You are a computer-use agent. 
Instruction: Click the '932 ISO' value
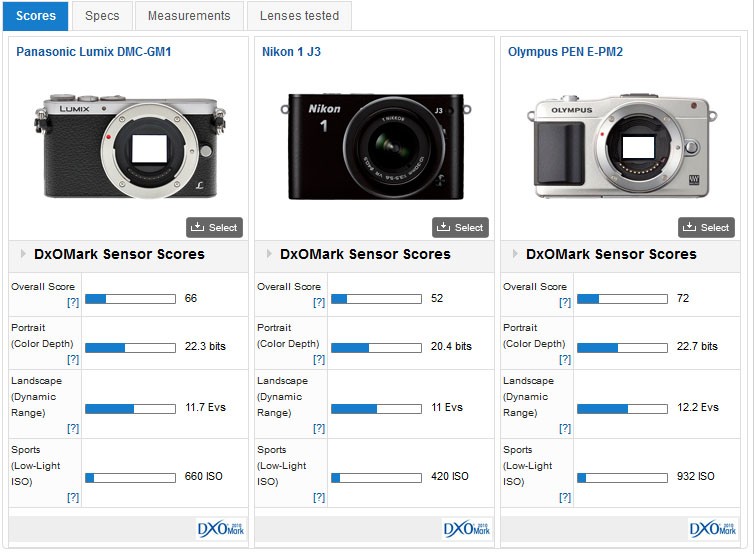point(696,477)
